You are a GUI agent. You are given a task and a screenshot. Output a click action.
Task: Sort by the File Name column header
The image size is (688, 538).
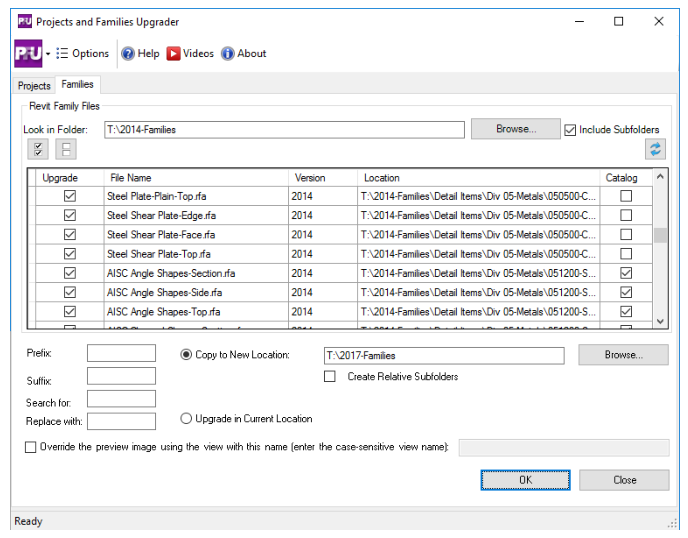pyautogui.click(x=196, y=178)
